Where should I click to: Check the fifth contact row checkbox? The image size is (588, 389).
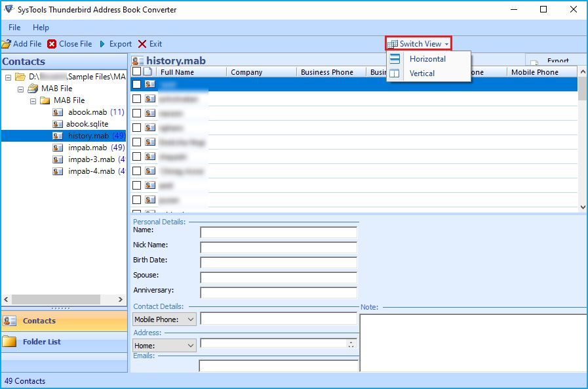(136, 142)
